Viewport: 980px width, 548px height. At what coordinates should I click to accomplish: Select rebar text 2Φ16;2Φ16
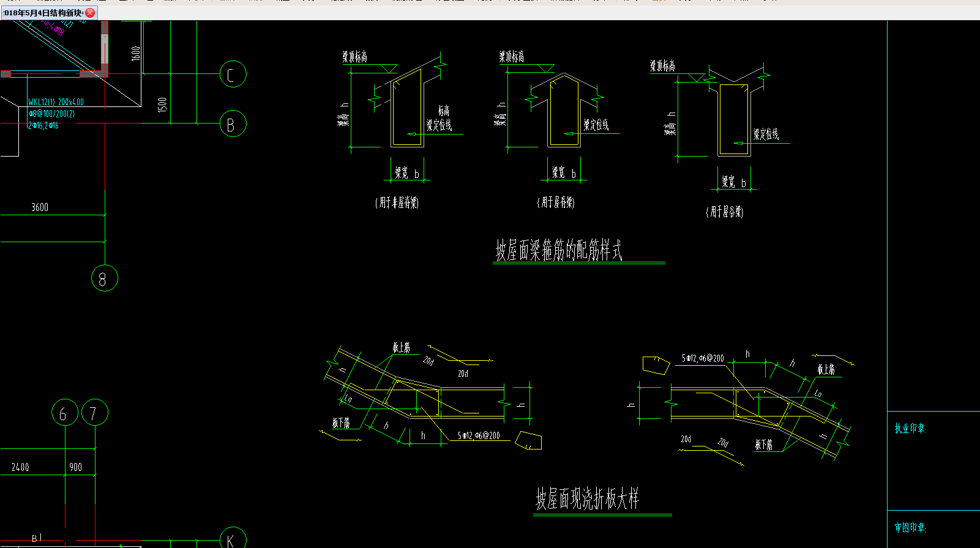[43, 125]
